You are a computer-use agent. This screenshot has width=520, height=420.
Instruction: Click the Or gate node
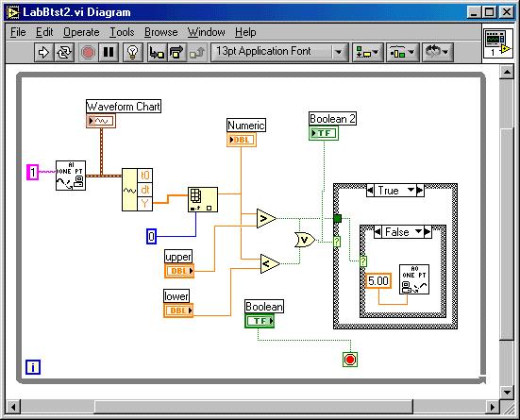[305, 240]
